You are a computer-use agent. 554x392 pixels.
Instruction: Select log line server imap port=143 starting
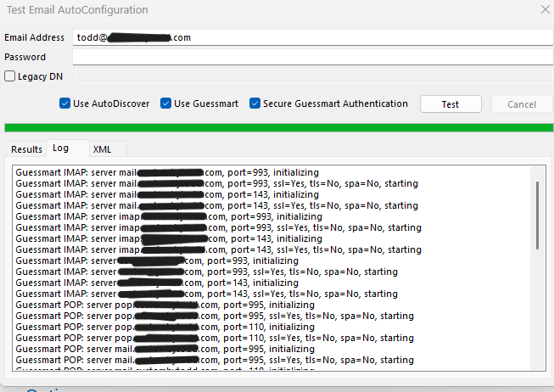[218, 249]
